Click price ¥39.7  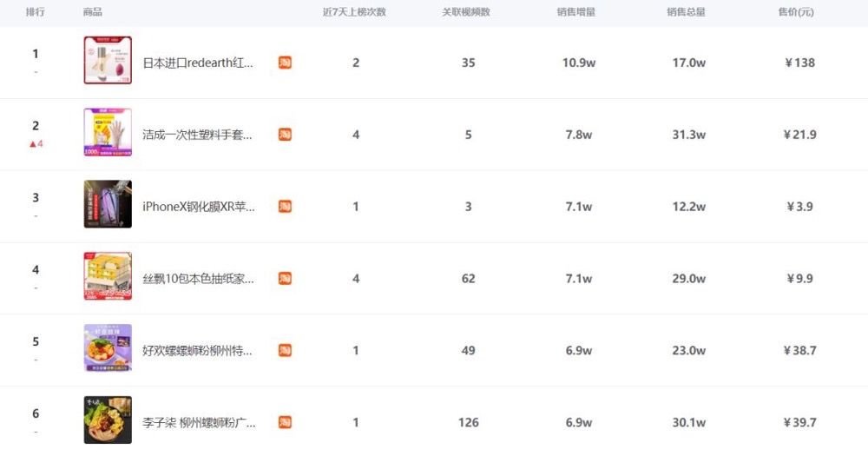(x=800, y=422)
